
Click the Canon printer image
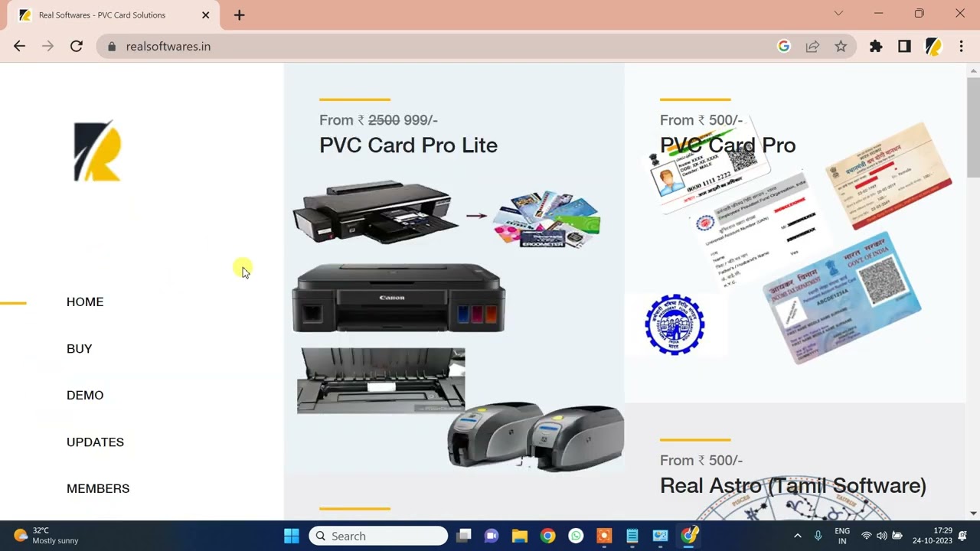coord(398,298)
